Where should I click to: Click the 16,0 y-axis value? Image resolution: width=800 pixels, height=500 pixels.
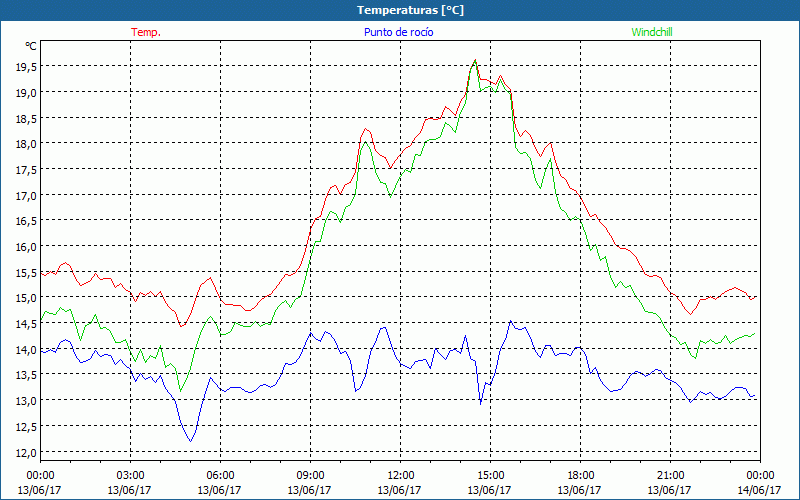24,246
